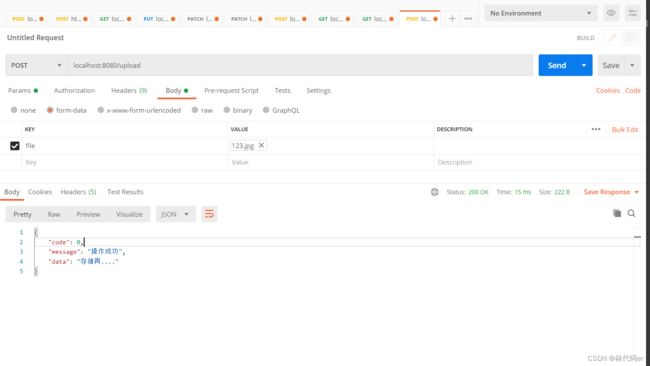This screenshot has height=366, width=650.
Task: Open a new request tab with plus icon
Action: [x=452, y=19]
